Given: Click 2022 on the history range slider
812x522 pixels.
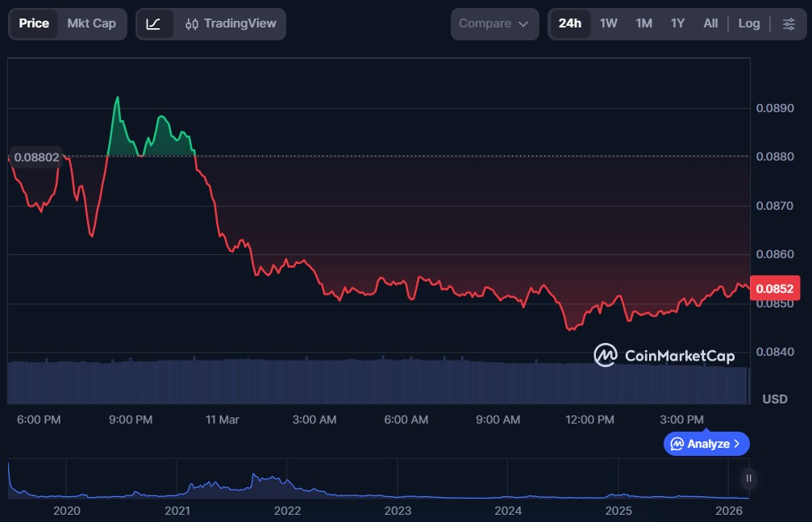Looking at the screenshot, I should tap(287, 510).
